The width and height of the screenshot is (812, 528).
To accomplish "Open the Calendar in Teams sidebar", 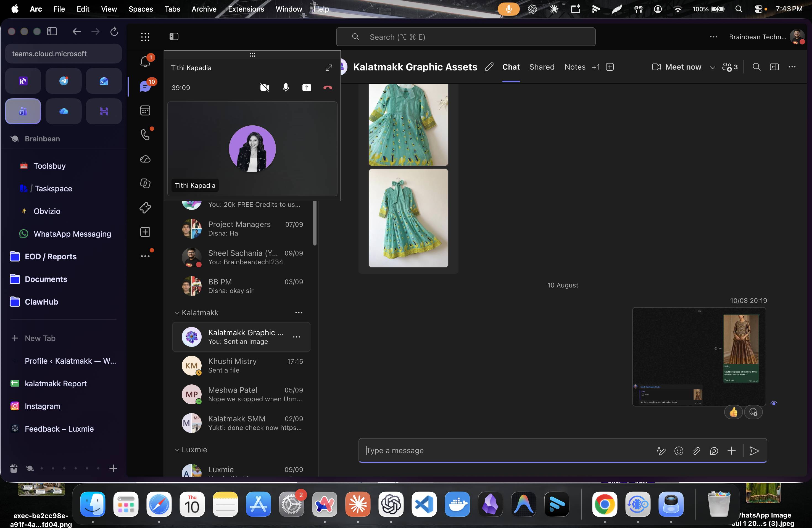I will [x=145, y=110].
